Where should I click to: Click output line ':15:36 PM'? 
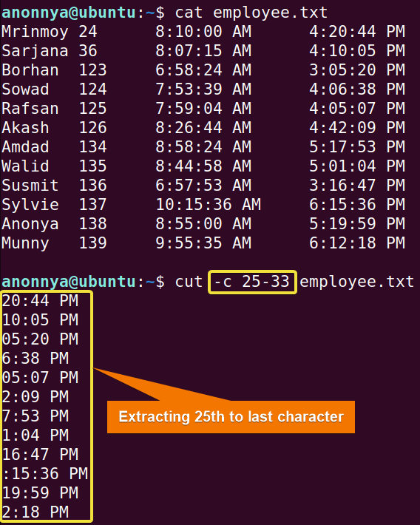(45, 474)
